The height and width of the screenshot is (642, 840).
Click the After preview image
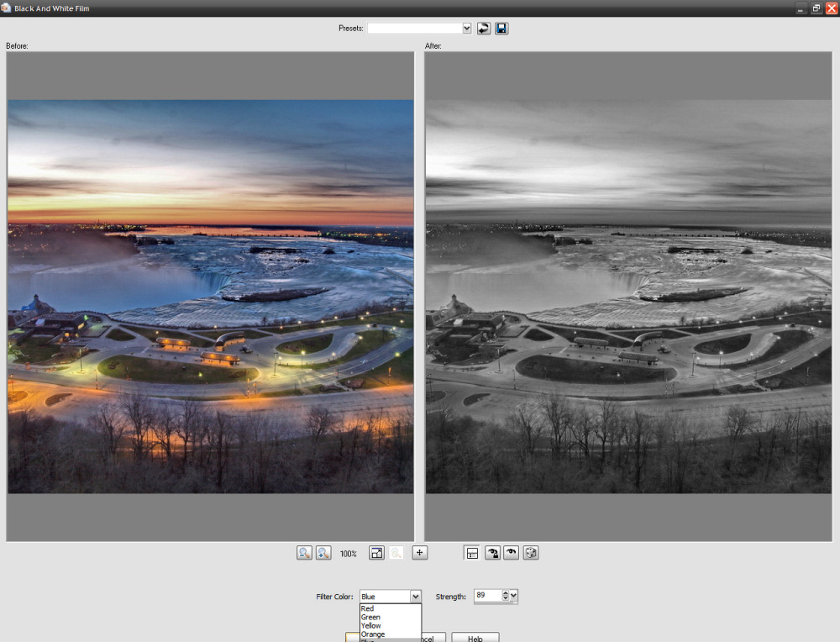628,297
